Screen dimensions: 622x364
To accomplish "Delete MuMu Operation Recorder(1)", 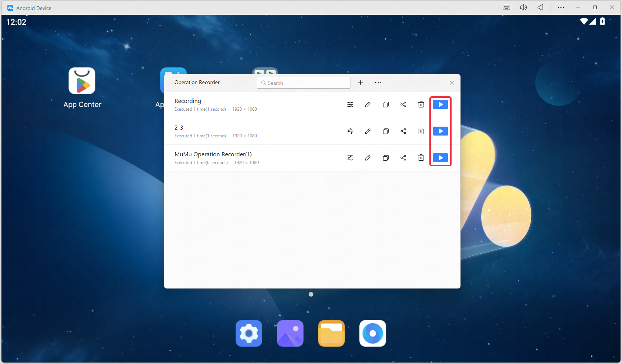I will (x=421, y=158).
